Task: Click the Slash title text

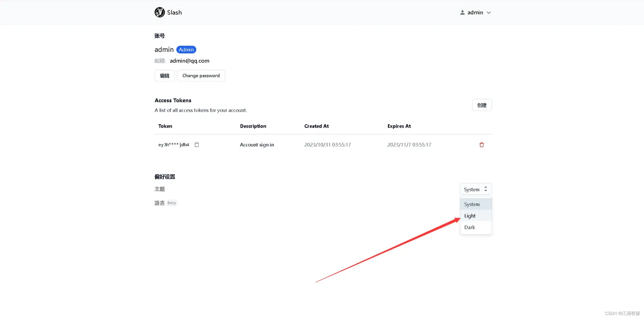Action: (174, 12)
